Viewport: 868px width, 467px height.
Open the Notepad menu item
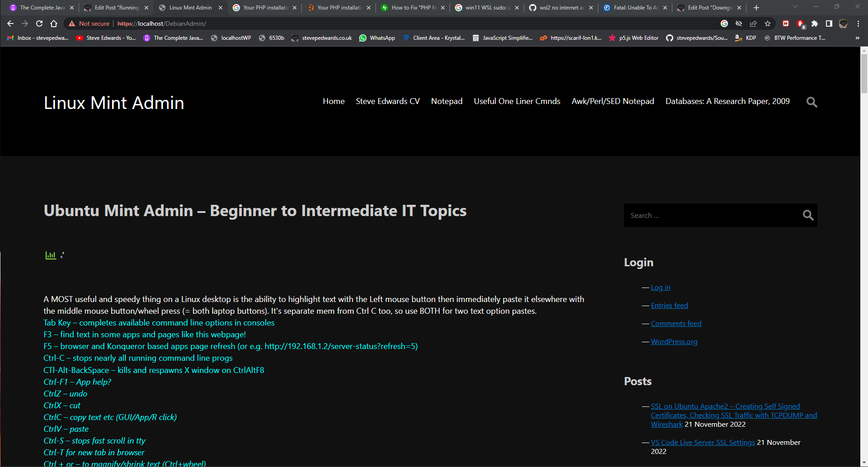pos(446,101)
